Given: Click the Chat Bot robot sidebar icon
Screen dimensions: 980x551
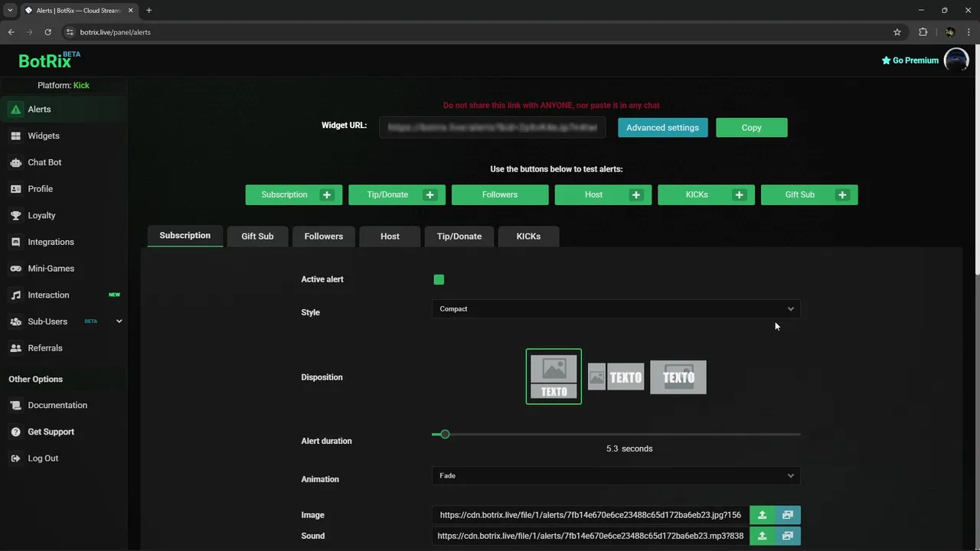Looking at the screenshot, I should coord(15,162).
